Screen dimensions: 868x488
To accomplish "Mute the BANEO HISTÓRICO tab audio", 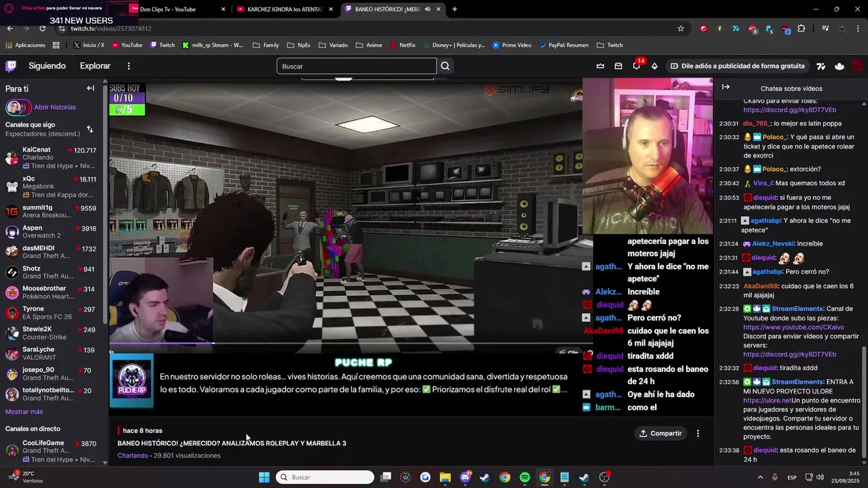I will (427, 9).
